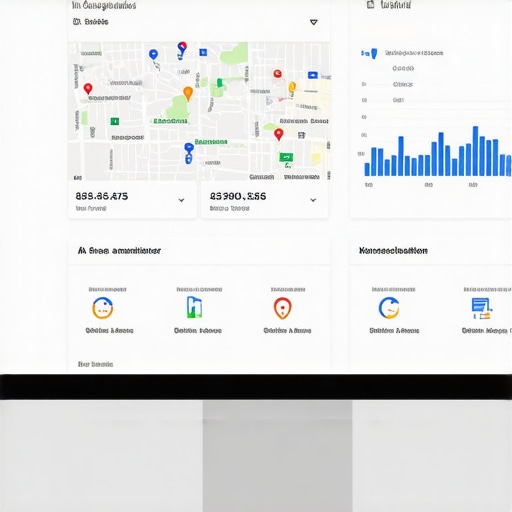The width and height of the screenshot is (512, 512).
Task: Select the tallest blue bar in the chart
Action: [476, 151]
